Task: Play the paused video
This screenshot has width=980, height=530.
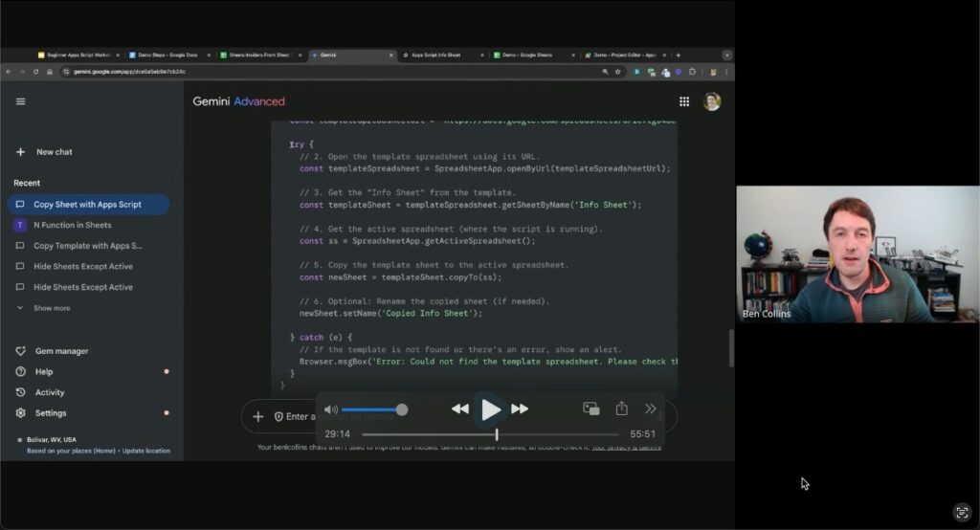Action: click(x=491, y=409)
